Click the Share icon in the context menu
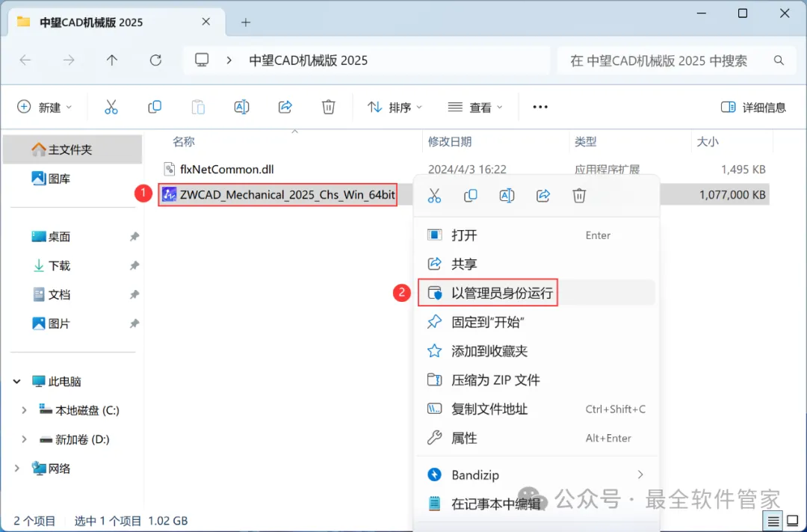This screenshot has width=807, height=532. click(543, 196)
